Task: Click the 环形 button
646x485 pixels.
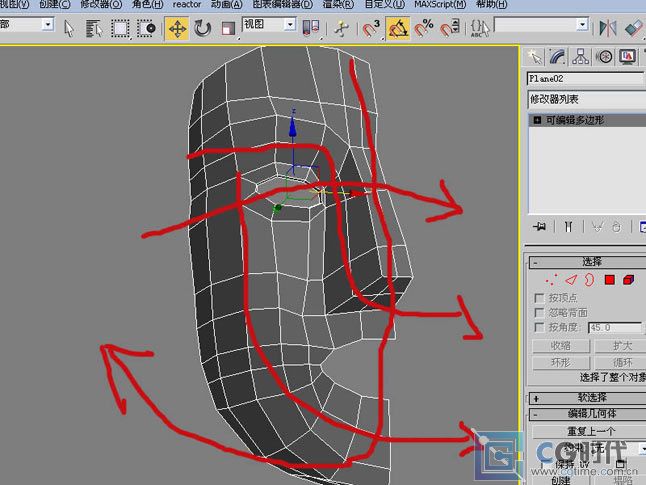Action: pyautogui.click(x=561, y=363)
